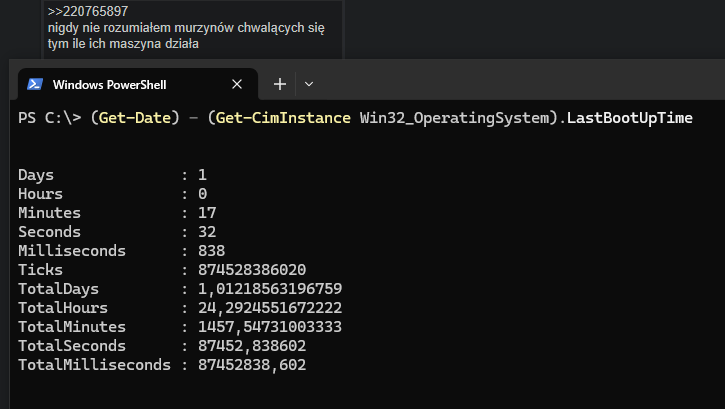Click the PS C:\> prompt
The width and height of the screenshot is (725, 409).
click(49, 118)
